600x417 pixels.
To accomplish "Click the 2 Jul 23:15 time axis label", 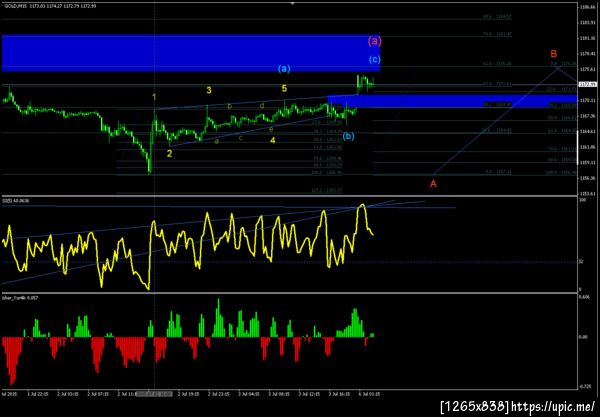I will point(218,393).
